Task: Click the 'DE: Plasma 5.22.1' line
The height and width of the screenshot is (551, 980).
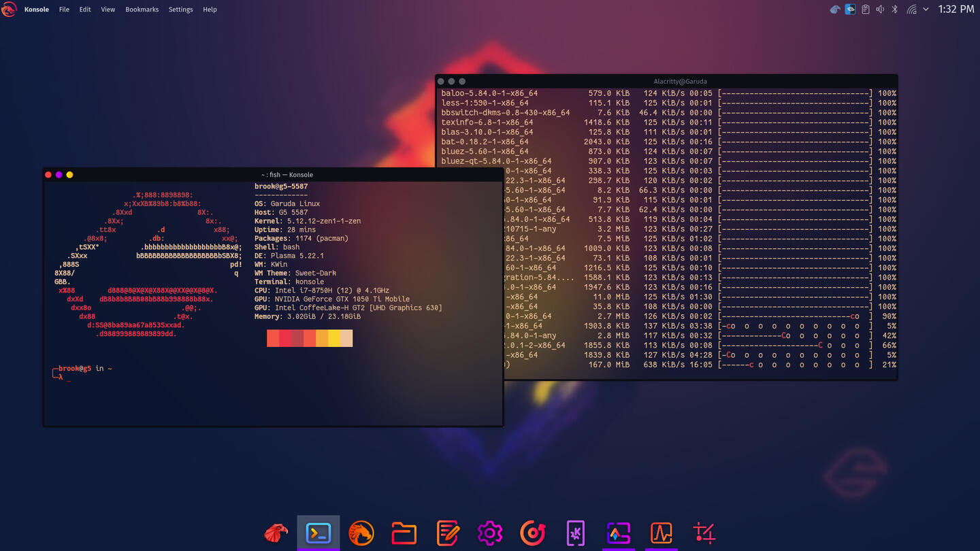Action: [289, 256]
